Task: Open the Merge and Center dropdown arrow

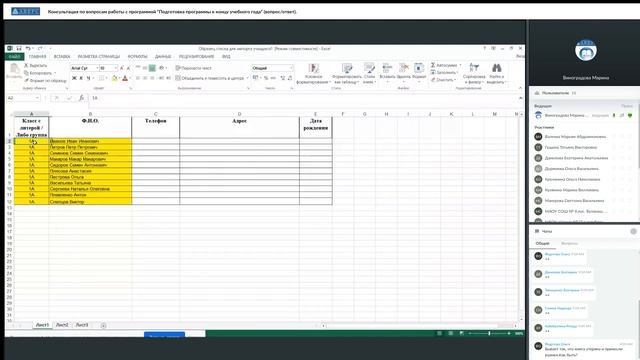Action: click(x=247, y=78)
